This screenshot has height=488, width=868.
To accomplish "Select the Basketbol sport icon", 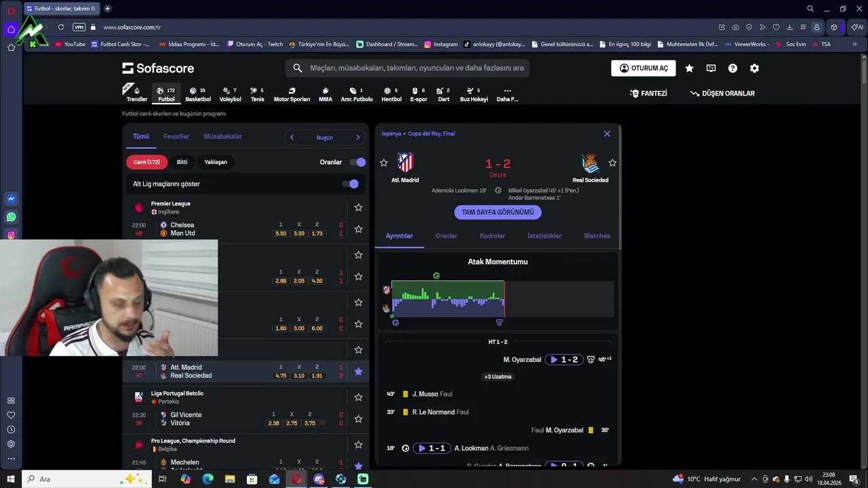I will 198,94.
